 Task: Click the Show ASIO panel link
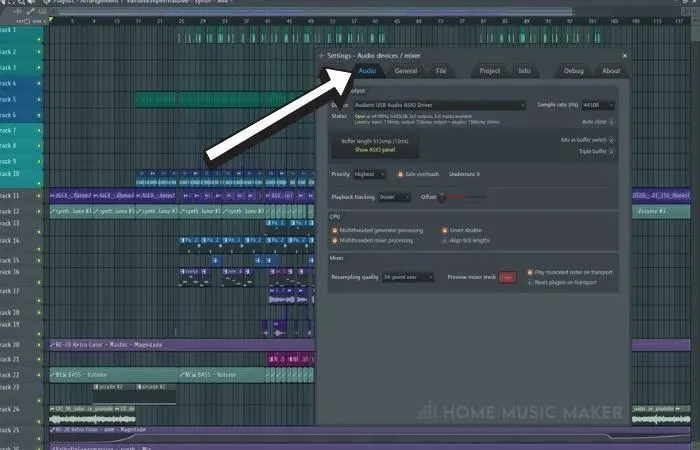click(x=375, y=150)
